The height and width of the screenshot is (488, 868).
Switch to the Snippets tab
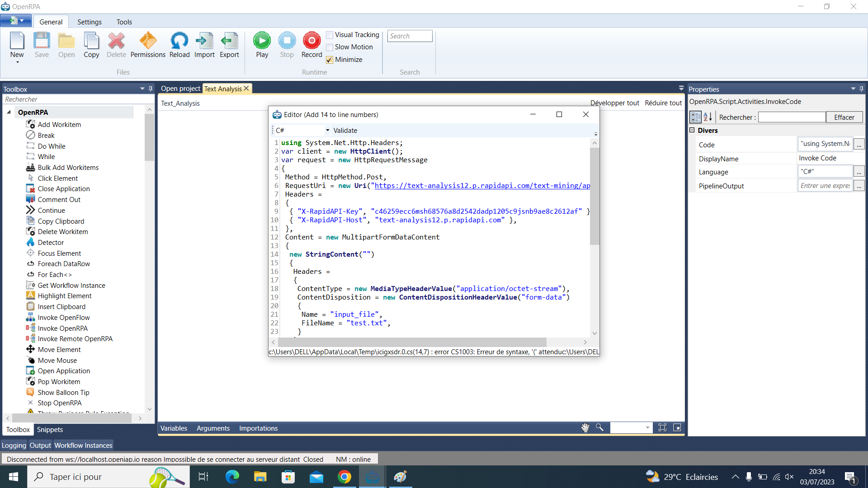[x=50, y=430]
